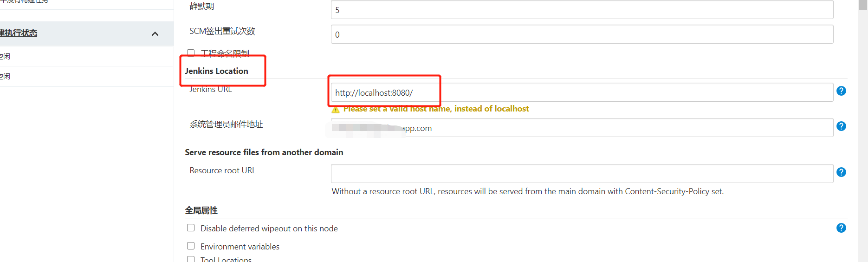Enable the 工程命名限制 checkbox
The height and width of the screenshot is (262, 868).
[x=191, y=52]
